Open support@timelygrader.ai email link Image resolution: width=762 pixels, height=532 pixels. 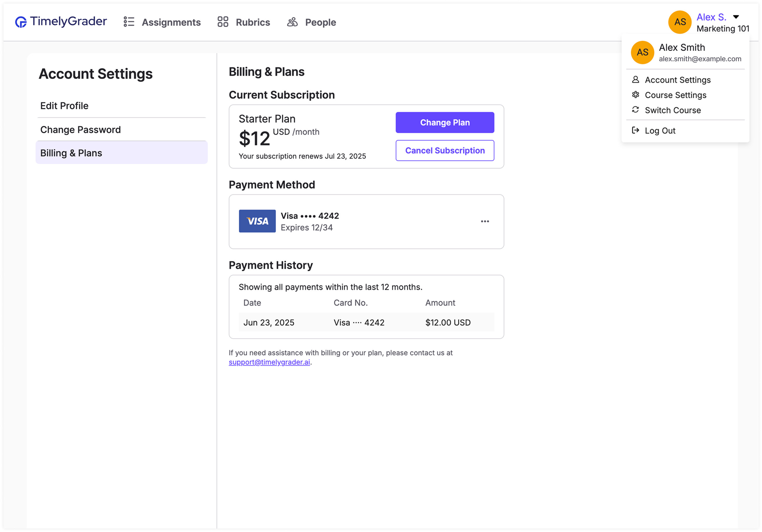tap(269, 362)
